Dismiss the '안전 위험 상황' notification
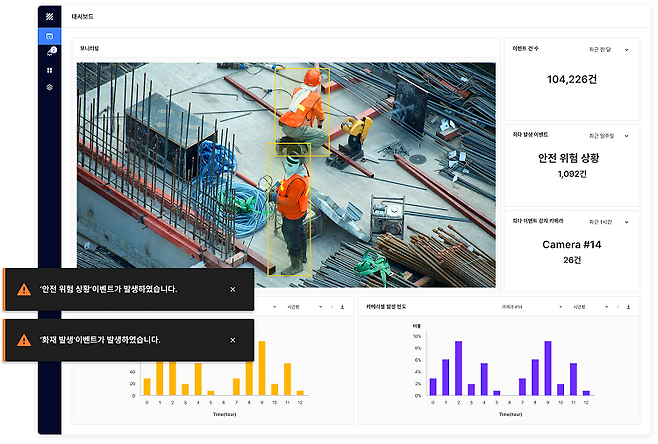 click(233, 289)
